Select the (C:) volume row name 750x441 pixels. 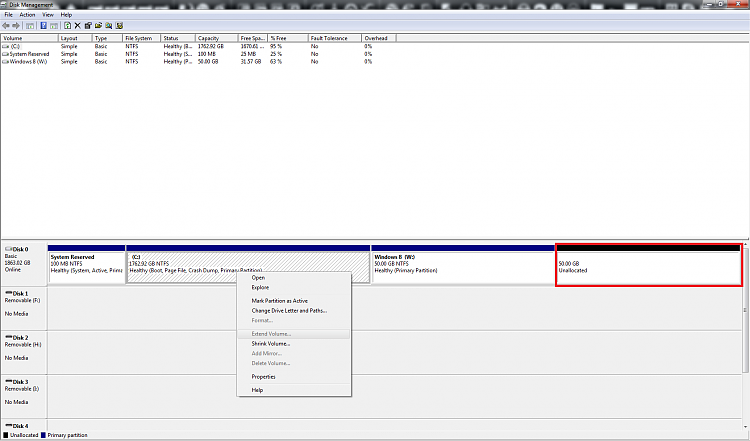coord(15,46)
